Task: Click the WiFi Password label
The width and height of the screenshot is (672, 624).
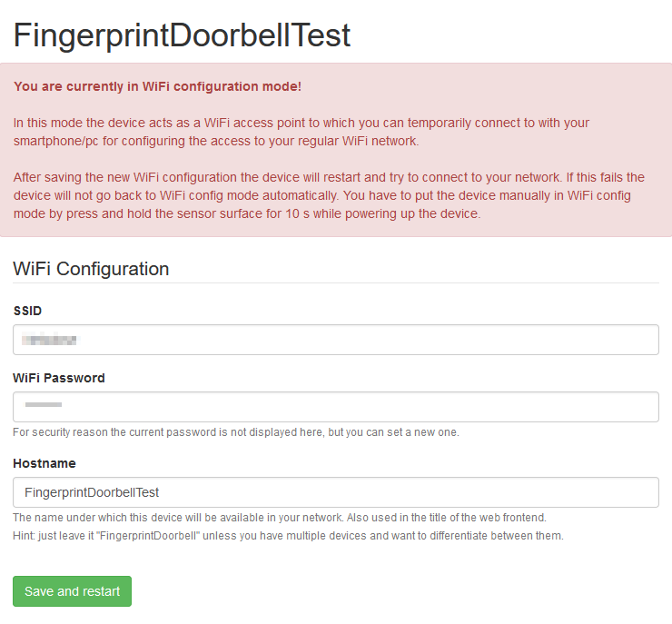Action: pos(59,378)
